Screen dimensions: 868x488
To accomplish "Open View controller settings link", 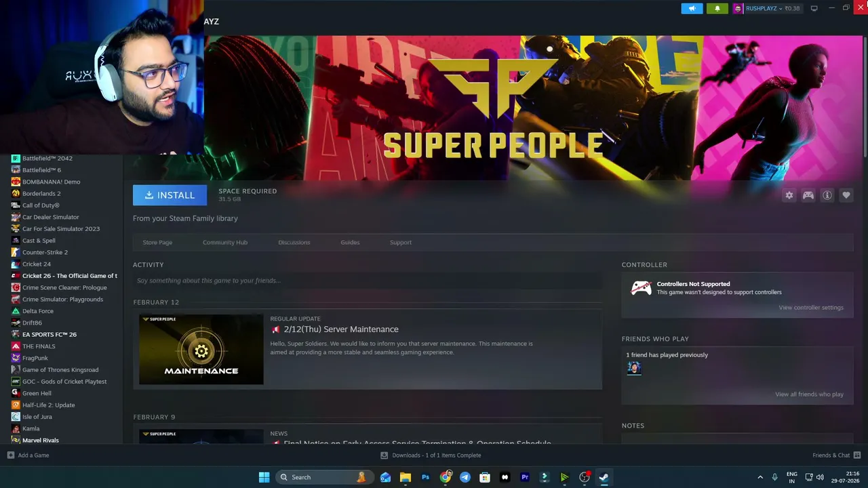I will click(x=811, y=308).
